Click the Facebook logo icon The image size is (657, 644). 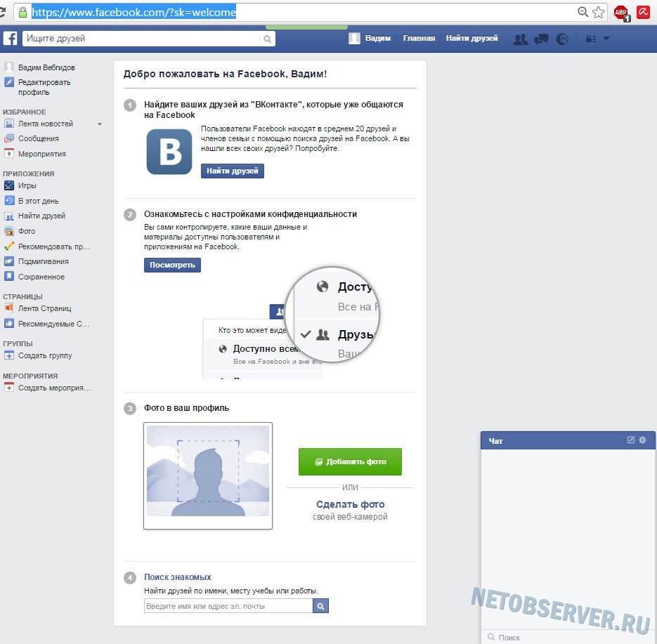point(10,39)
